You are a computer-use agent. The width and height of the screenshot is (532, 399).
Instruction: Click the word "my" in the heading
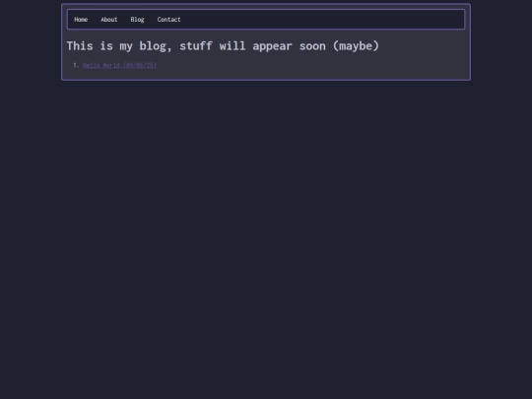[126, 47]
